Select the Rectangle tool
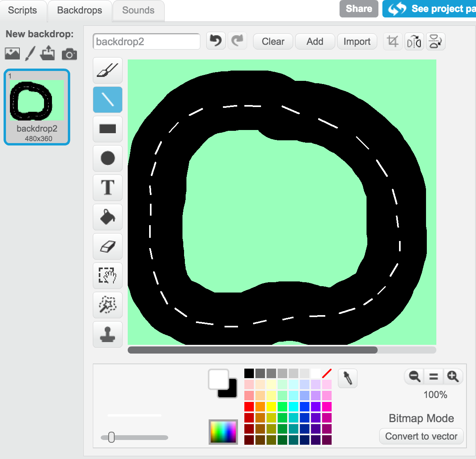Viewport: 476px width, 459px height. (107, 129)
